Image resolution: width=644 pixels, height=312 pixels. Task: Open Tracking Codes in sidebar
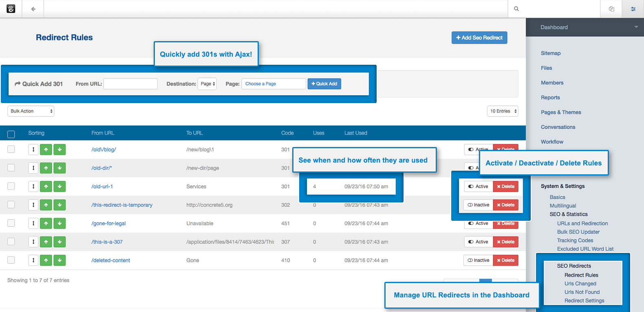click(x=575, y=241)
